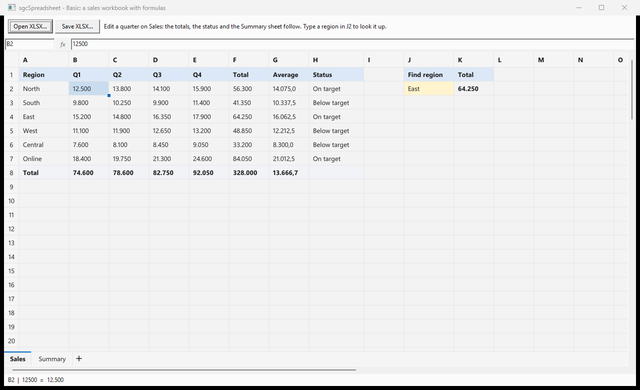Click Online's On target status
The image size is (640, 390).
pyautogui.click(x=336, y=159)
